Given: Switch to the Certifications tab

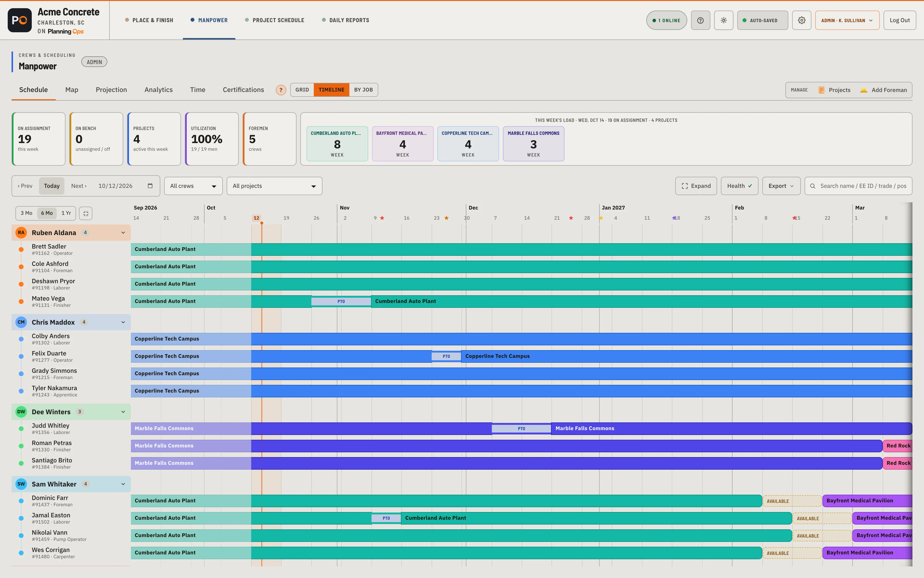Looking at the screenshot, I should tap(243, 90).
